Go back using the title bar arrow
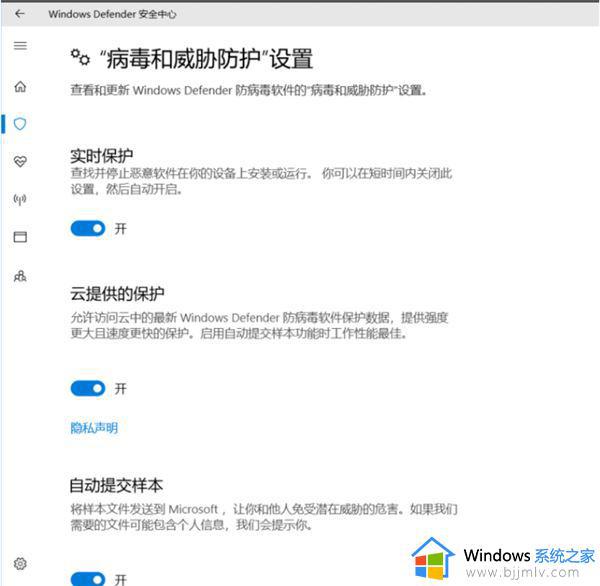This screenshot has height=586, width=600. (20, 14)
